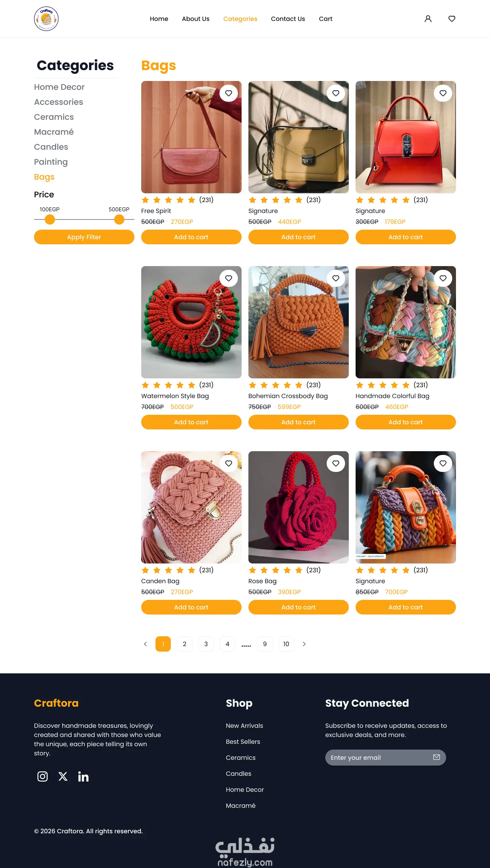Open the X social icon
490x868 pixels.
click(x=63, y=776)
